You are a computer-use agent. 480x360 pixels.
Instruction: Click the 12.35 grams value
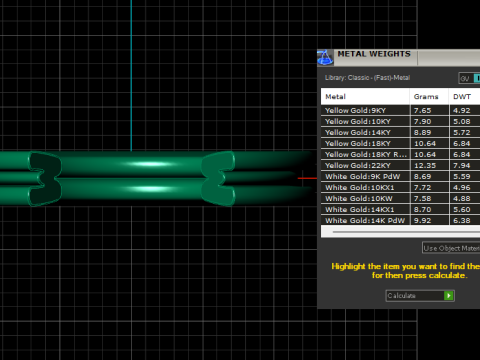pos(425,165)
